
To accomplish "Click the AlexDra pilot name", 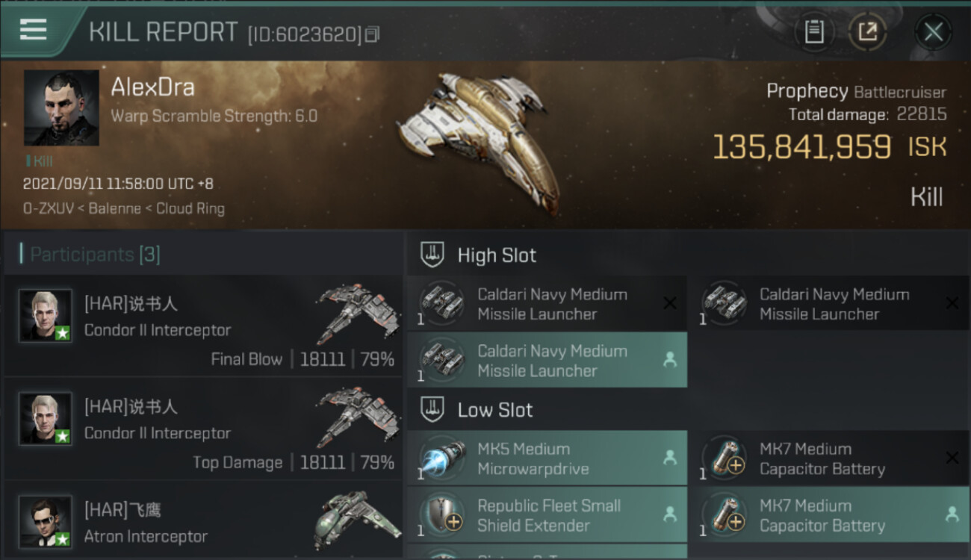I will pos(152,87).
